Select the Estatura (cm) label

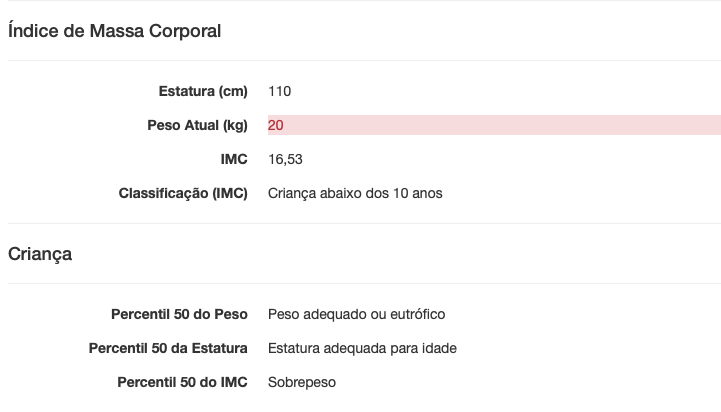pyautogui.click(x=203, y=91)
